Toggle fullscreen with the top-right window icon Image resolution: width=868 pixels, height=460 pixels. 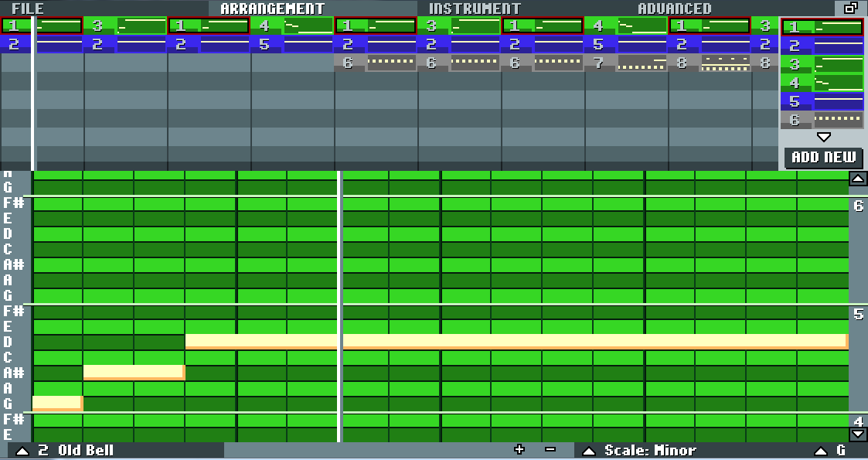point(851,8)
